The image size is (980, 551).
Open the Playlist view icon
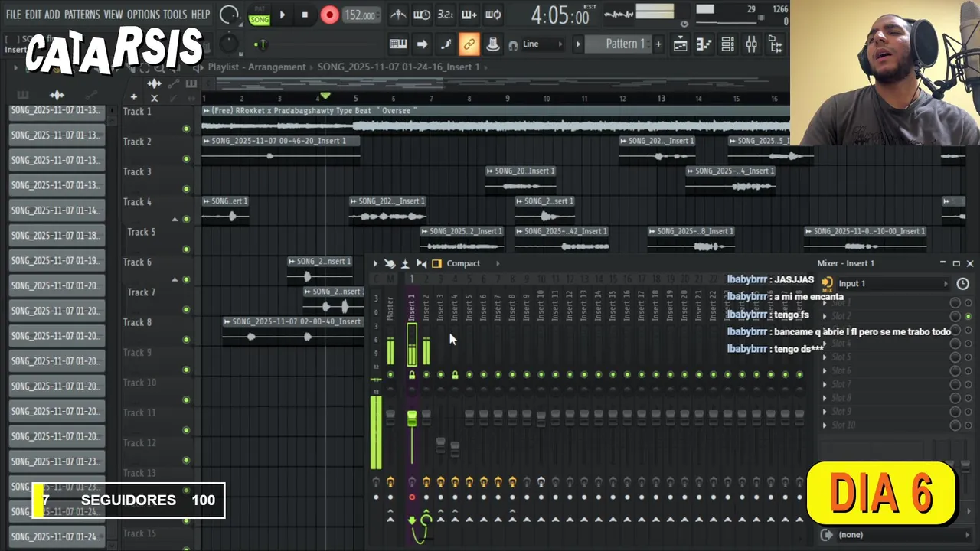point(681,44)
